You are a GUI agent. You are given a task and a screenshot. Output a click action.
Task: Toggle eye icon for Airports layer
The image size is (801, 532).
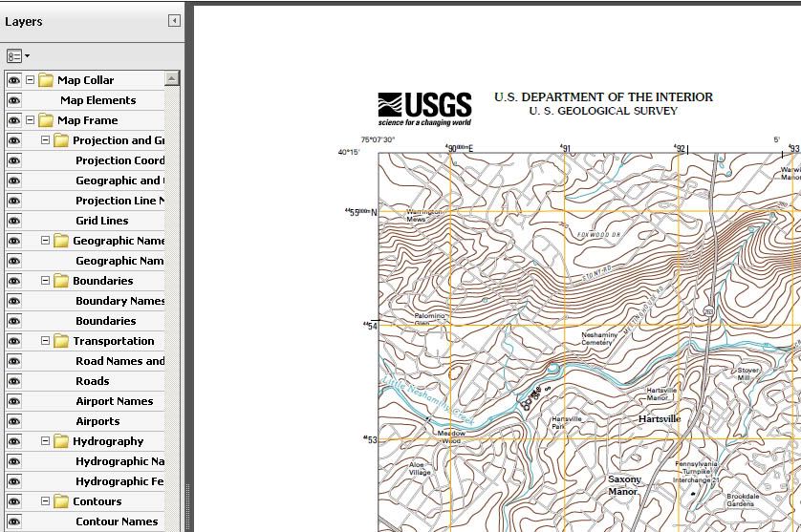13,421
